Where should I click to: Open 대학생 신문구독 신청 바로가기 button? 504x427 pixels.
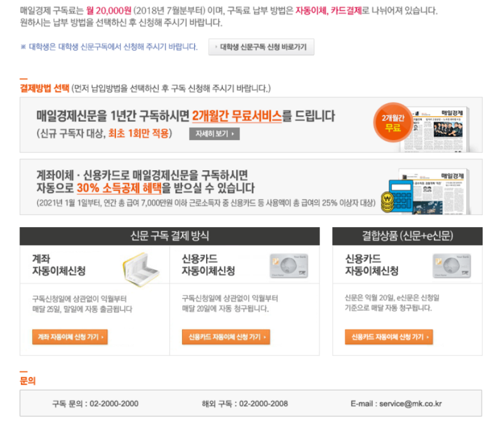pos(261,47)
